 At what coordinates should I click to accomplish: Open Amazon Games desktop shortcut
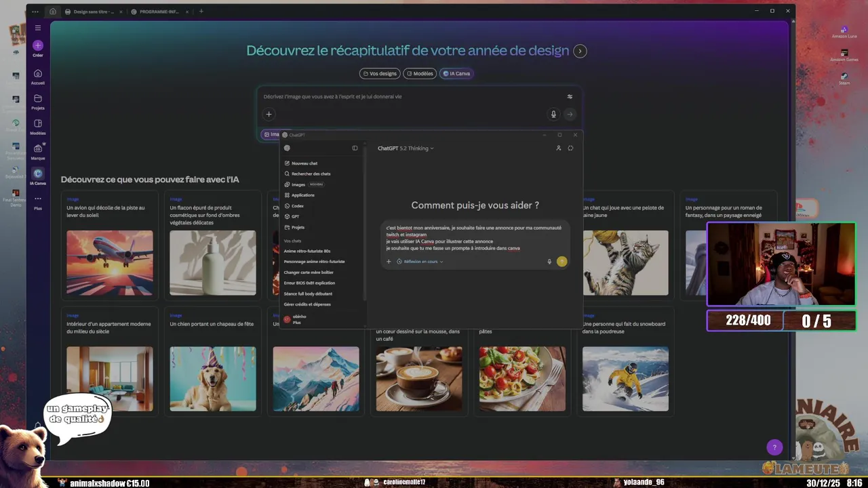(x=844, y=56)
